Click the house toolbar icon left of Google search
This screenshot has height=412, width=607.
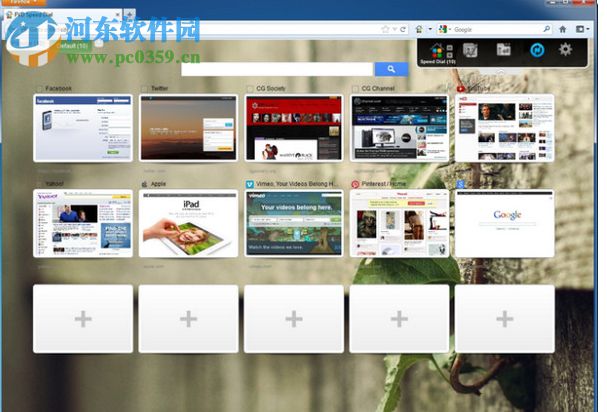point(419,29)
